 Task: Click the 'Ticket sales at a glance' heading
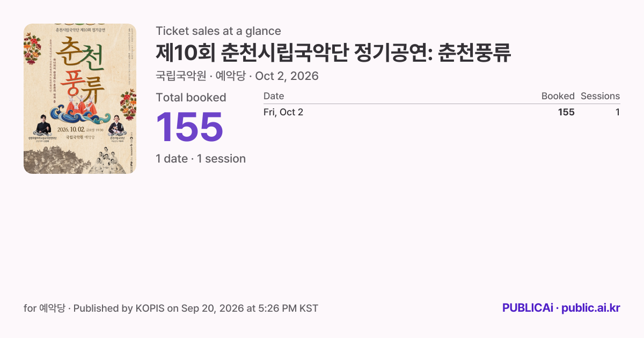(x=218, y=31)
